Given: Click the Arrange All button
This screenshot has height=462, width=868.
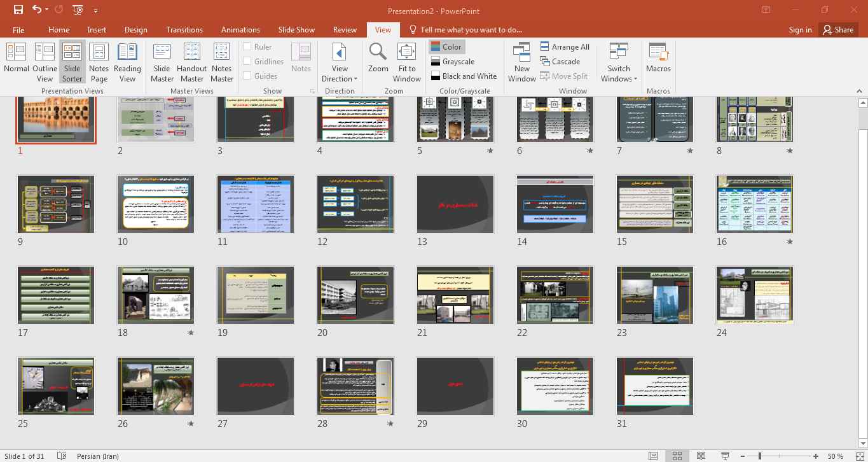Looking at the screenshot, I should coord(565,46).
